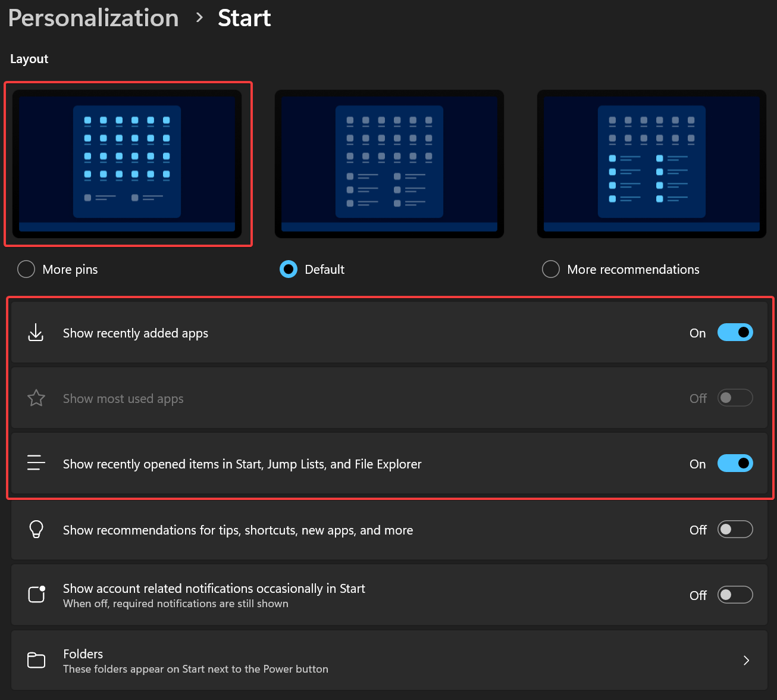
Task: Click the "Default" label text
Action: (325, 270)
